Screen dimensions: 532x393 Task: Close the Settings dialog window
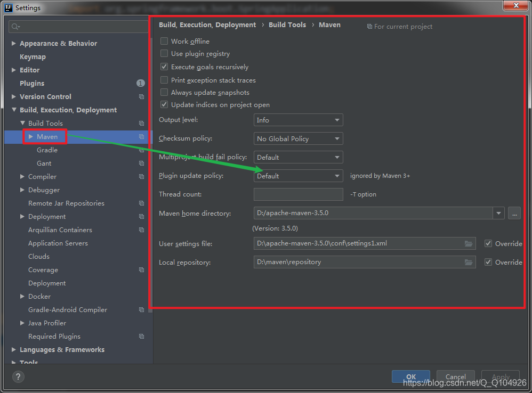point(515,6)
